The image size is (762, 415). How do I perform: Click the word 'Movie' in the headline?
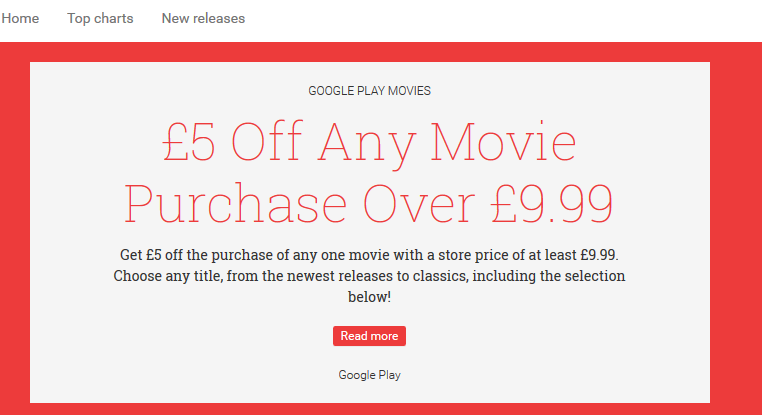[x=503, y=141]
